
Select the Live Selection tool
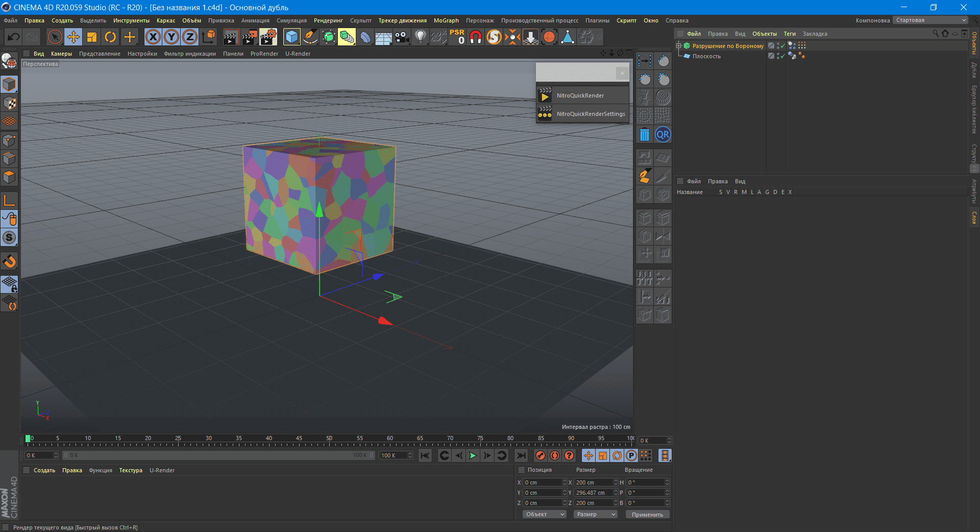(55, 37)
